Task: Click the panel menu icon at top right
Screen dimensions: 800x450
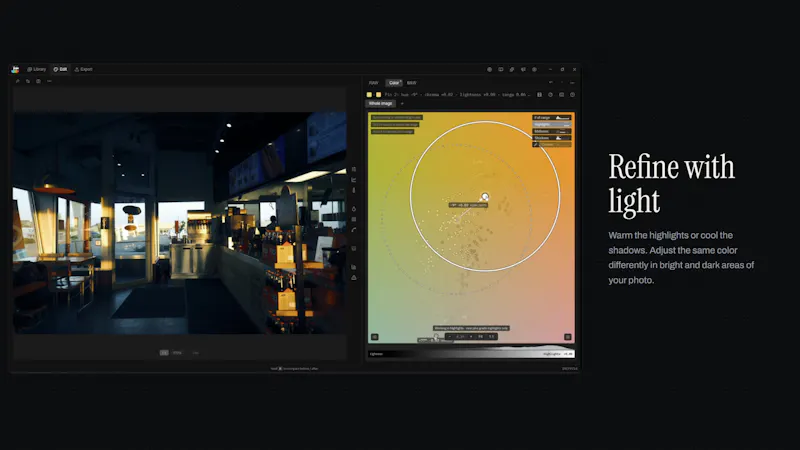Action: pyautogui.click(x=572, y=83)
